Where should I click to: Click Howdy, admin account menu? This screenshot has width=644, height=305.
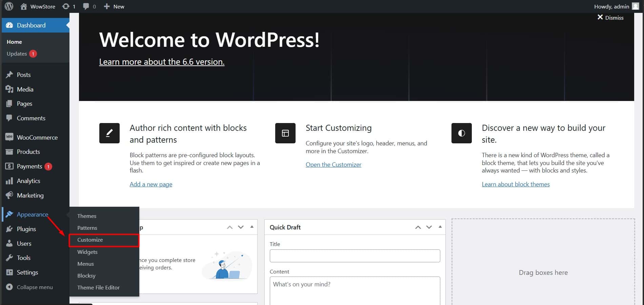pyautogui.click(x=611, y=6)
